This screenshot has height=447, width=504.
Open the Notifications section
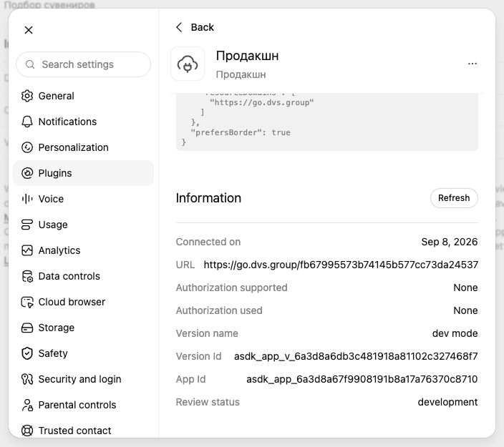pyautogui.click(x=83, y=122)
